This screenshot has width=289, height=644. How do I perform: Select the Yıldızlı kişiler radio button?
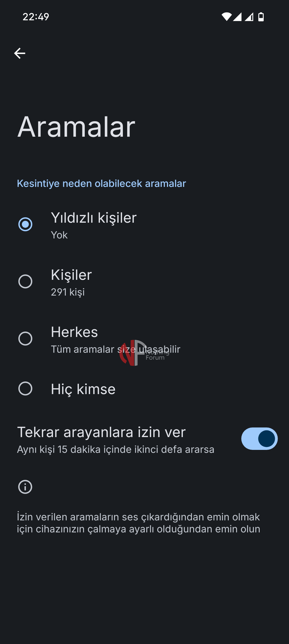(x=25, y=224)
